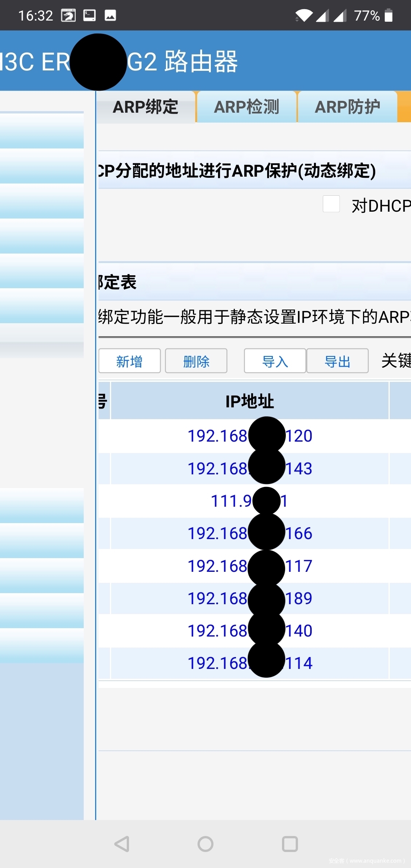Tap the Android home circle icon
The height and width of the screenshot is (868, 411).
(205, 844)
